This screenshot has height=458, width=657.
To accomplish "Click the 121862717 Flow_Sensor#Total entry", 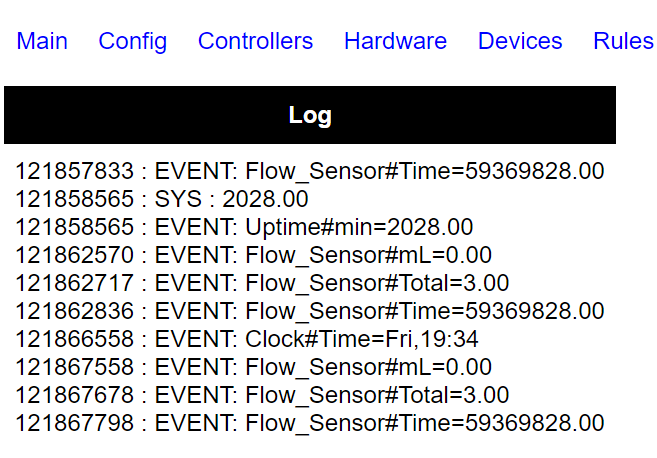I will tap(262, 283).
